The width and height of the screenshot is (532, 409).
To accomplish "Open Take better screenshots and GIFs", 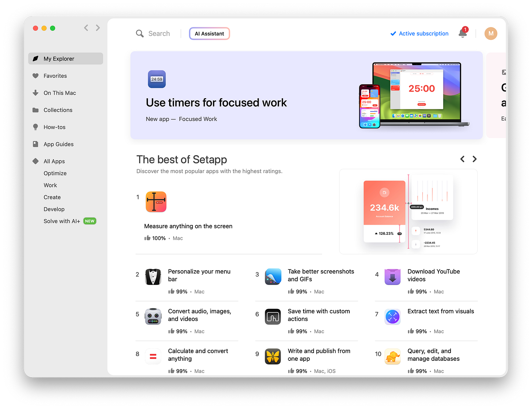I will 321,275.
